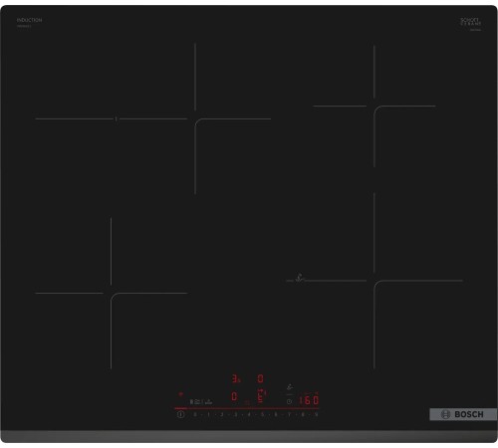This screenshot has height=448, width=498.
Task: Set power level 9 on slider scale
Action: 317,414
